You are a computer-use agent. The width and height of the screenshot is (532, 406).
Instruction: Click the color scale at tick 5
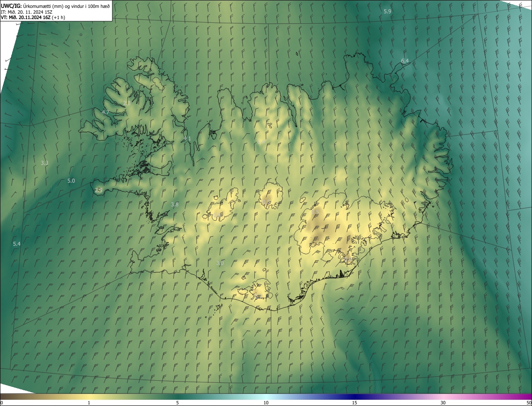click(177, 403)
